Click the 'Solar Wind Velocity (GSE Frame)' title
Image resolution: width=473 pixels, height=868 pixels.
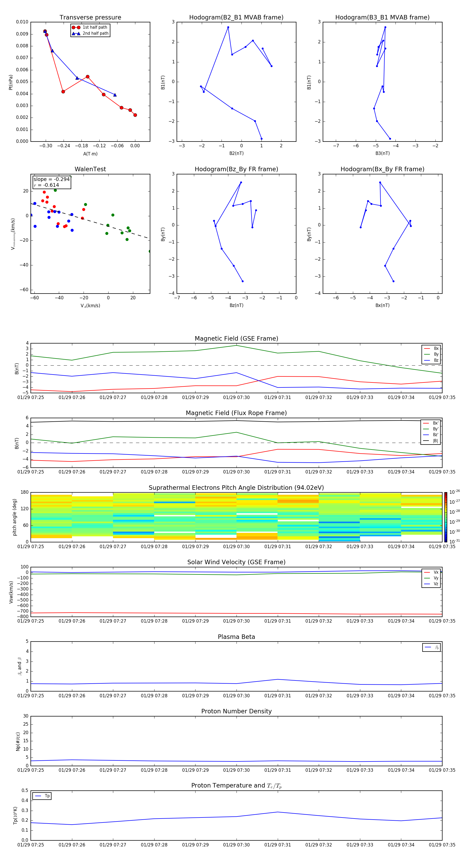236,562
